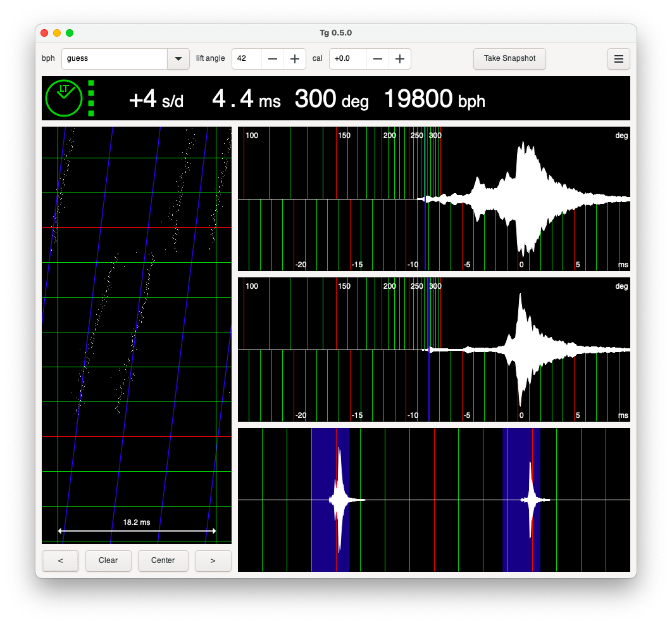Click the green signal level indicator

click(91, 98)
